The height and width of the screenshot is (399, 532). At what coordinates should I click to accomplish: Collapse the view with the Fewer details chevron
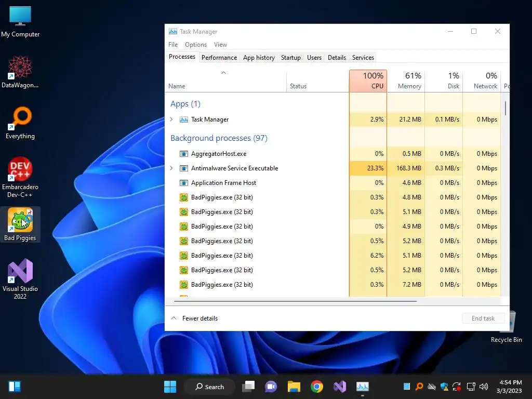(x=174, y=318)
